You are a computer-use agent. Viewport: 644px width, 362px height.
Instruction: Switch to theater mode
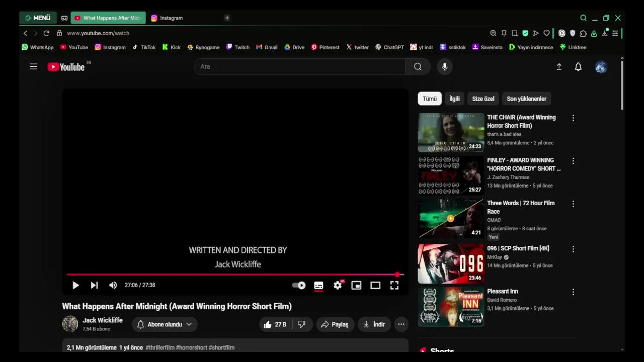(x=375, y=285)
